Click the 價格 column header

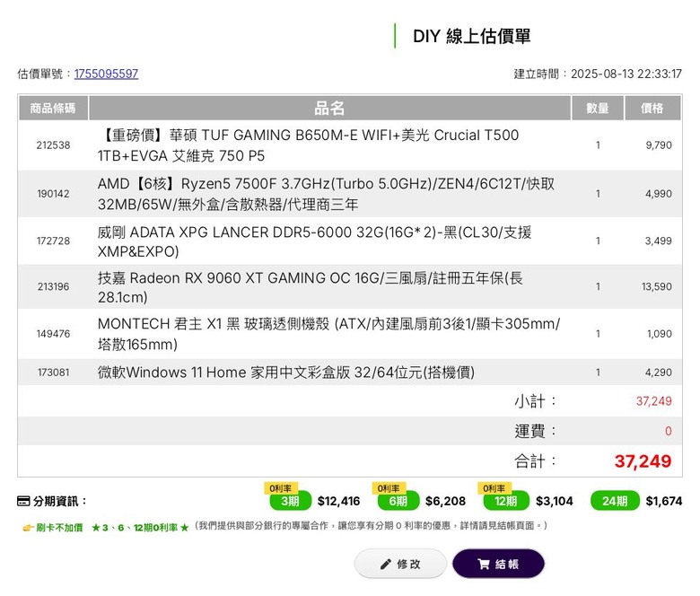pos(652,108)
